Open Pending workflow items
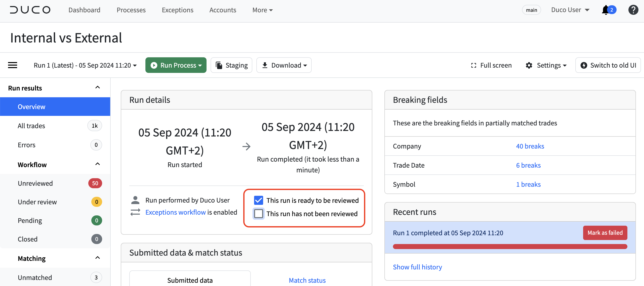644x286 pixels. pos(55,220)
